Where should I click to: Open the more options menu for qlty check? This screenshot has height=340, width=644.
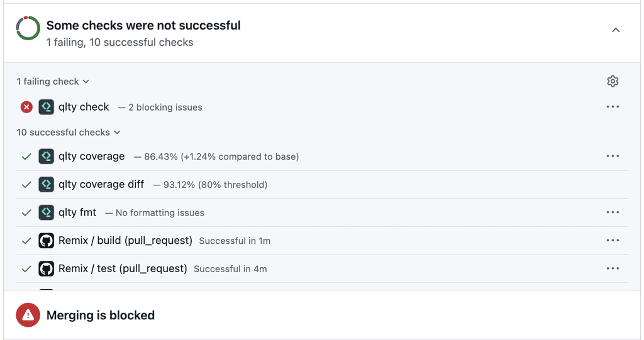click(x=613, y=107)
